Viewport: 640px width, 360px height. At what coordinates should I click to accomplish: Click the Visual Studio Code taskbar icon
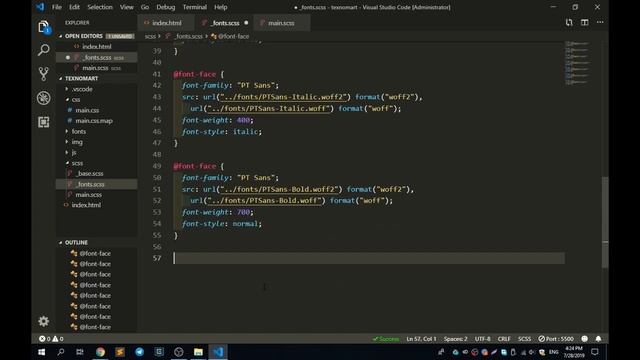218,352
